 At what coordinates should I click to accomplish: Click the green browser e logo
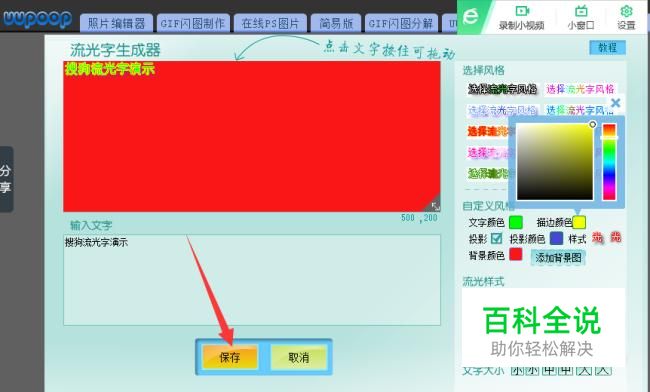point(471,17)
